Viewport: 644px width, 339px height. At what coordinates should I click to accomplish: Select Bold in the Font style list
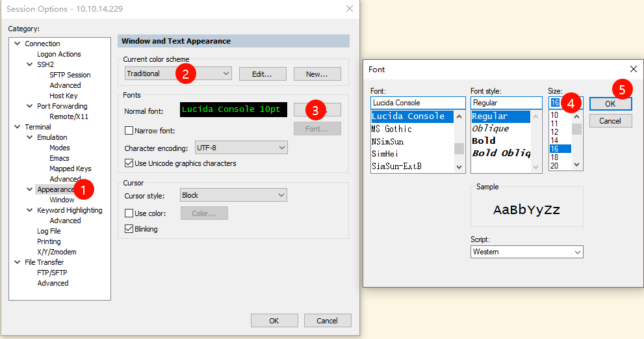coord(484,141)
